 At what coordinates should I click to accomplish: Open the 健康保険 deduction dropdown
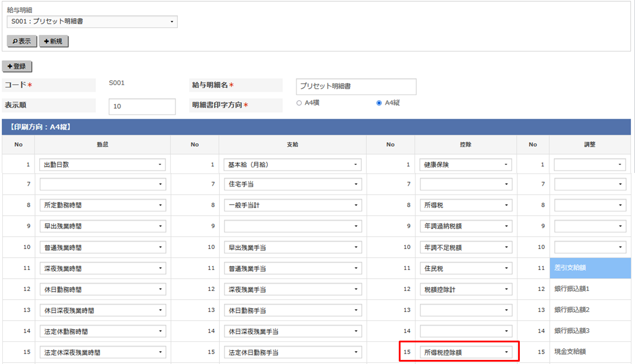coord(465,165)
